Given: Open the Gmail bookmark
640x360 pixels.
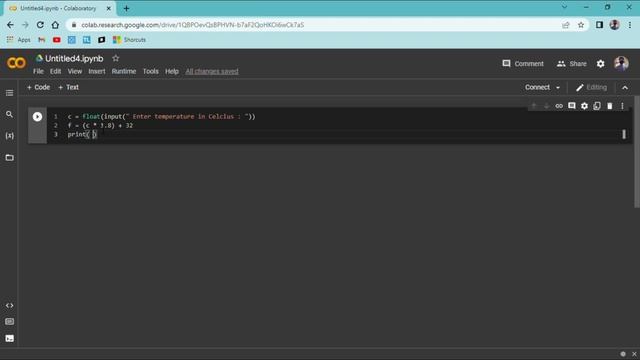Looking at the screenshot, I should (x=42, y=40).
